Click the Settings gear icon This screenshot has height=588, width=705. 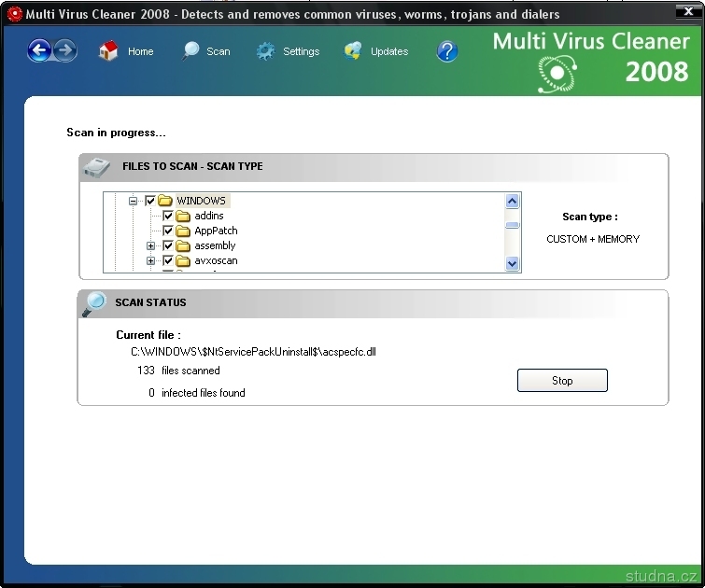[x=266, y=51]
